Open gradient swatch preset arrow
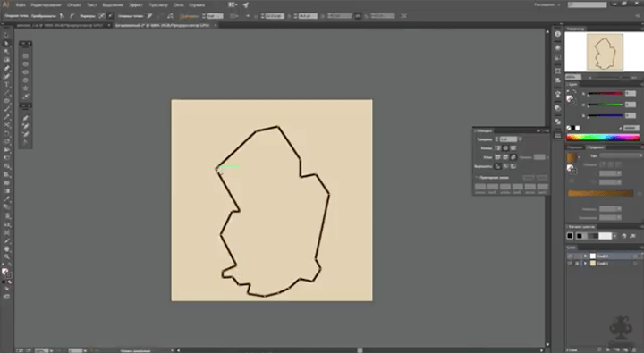Image resolution: width=644 pixels, height=353 pixels. click(x=579, y=157)
